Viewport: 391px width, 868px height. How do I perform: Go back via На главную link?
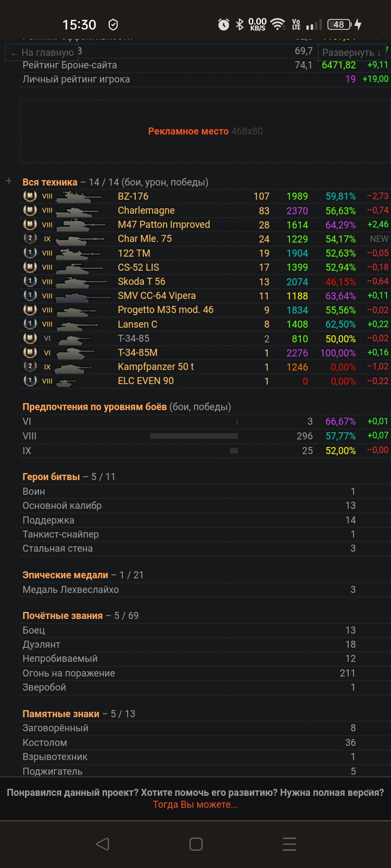pos(42,53)
